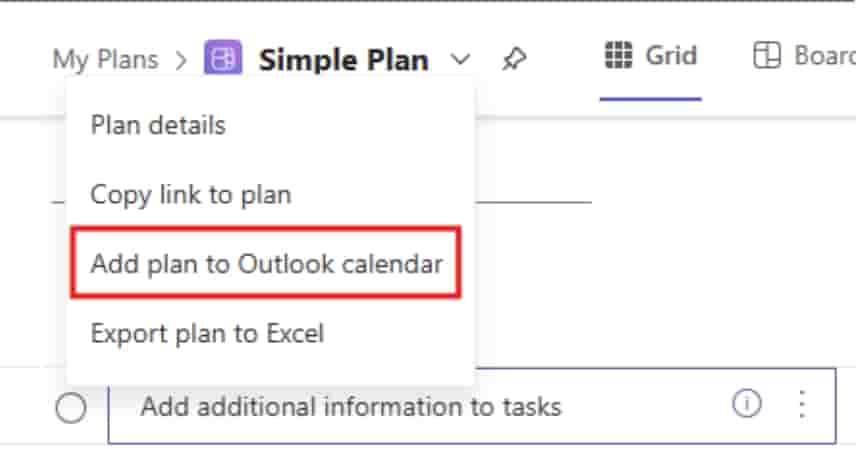The height and width of the screenshot is (449, 861).
Task: Collapse the dropdown chevron beside Simple Plan
Action: (x=460, y=59)
